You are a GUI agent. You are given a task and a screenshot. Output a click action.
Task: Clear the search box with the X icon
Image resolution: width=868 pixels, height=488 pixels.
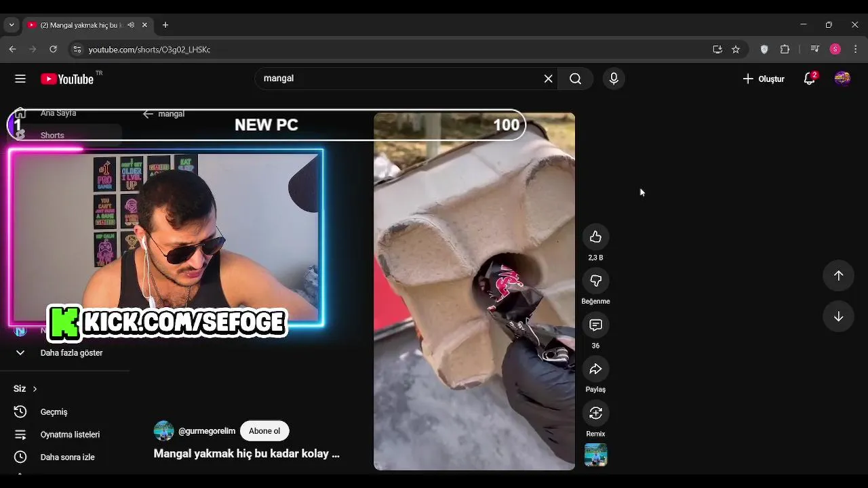tap(549, 79)
